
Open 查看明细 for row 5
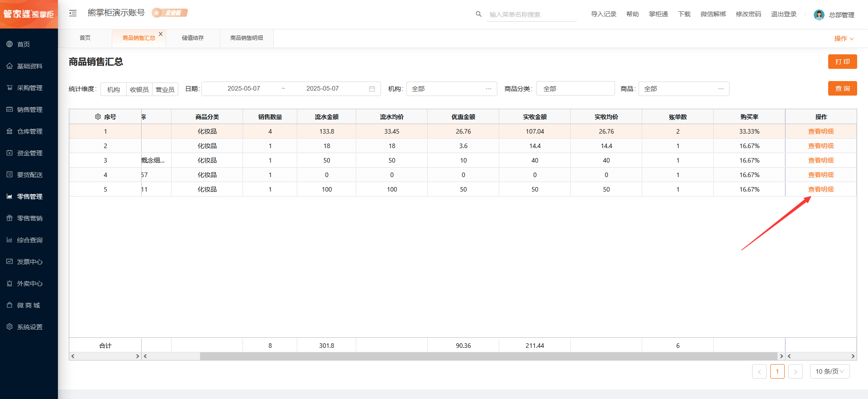(x=821, y=189)
